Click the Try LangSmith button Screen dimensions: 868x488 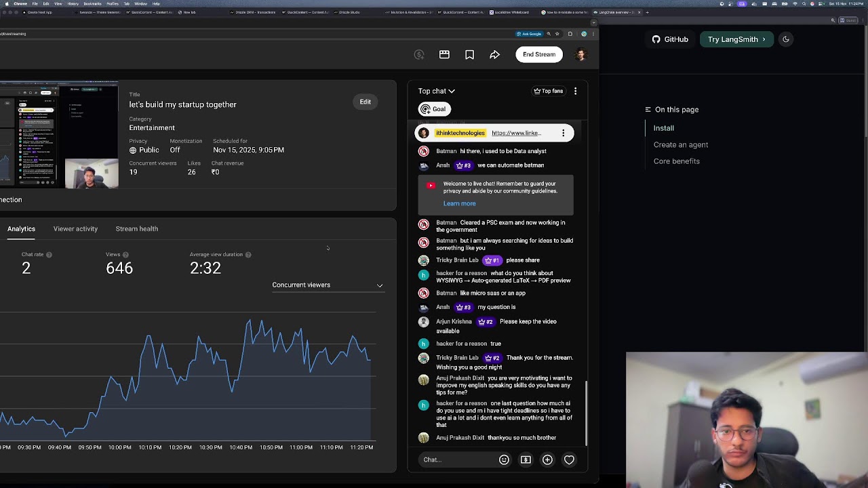click(736, 39)
